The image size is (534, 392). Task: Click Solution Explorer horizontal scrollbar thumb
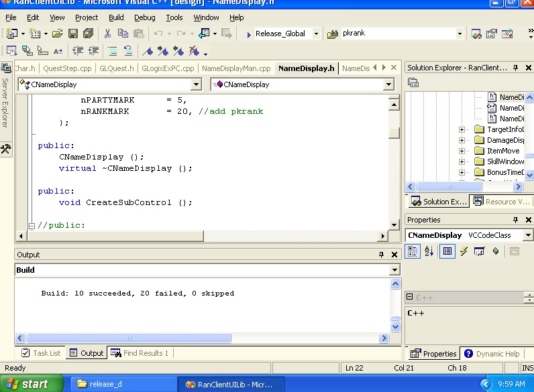449,186
